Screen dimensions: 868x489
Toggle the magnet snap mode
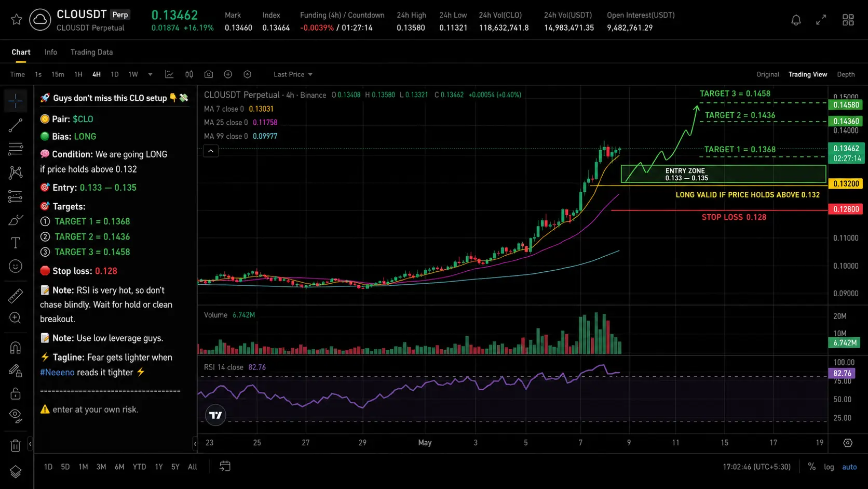point(16,347)
